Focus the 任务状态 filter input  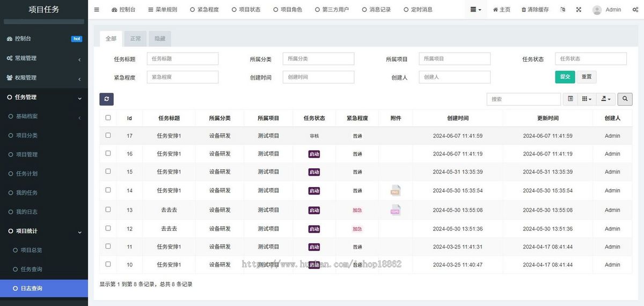pyautogui.click(x=591, y=59)
